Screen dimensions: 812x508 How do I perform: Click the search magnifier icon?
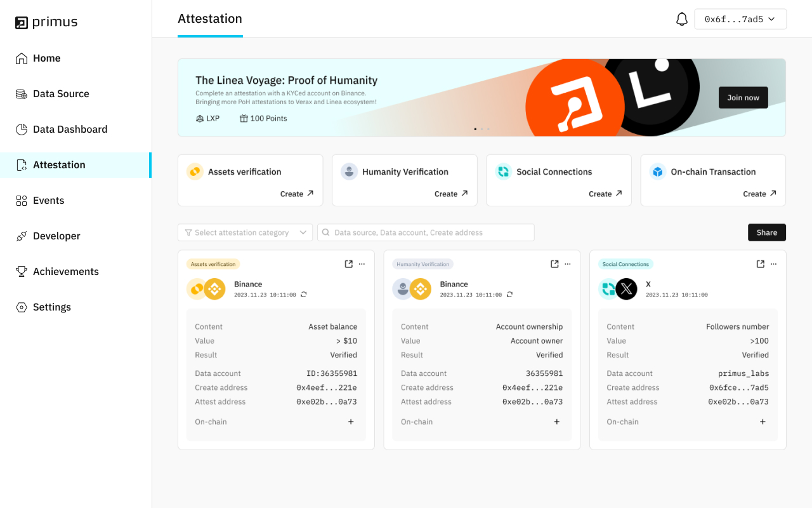tap(326, 232)
